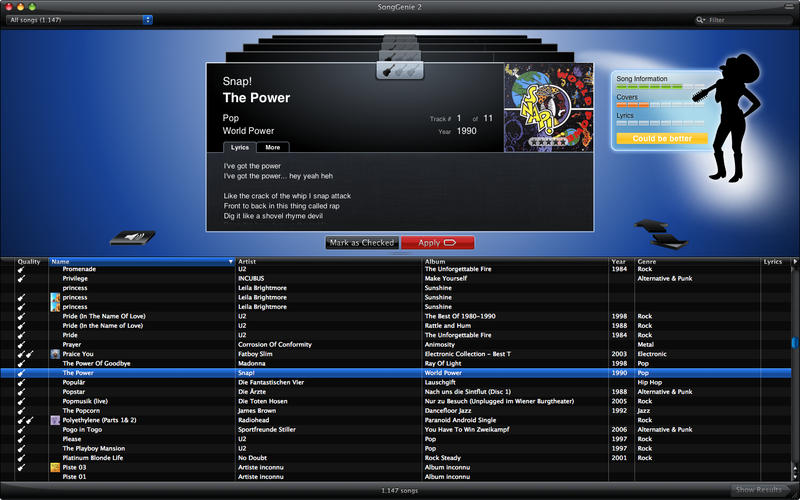The image size is (800, 500).
Task: Switch to the Lyrics tab
Action: pos(240,147)
